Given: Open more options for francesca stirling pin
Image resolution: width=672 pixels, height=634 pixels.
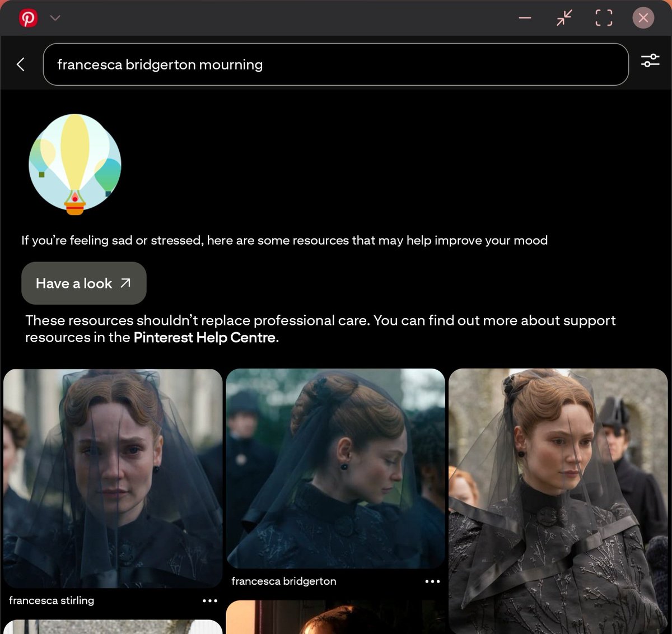Looking at the screenshot, I should [x=210, y=601].
